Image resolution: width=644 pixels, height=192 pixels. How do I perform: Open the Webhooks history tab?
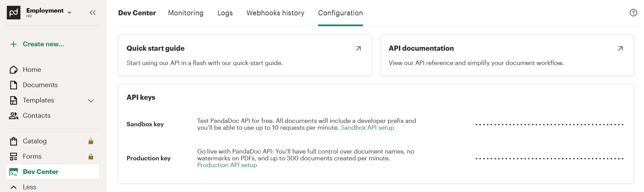point(276,13)
